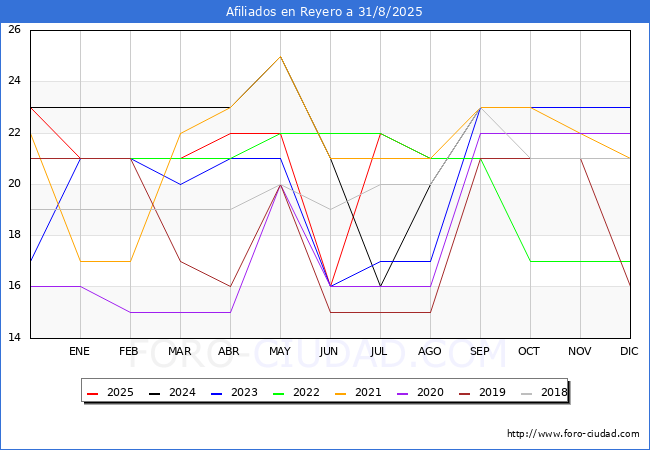
Task: Click the JUL month axis label
Action: tap(380, 352)
